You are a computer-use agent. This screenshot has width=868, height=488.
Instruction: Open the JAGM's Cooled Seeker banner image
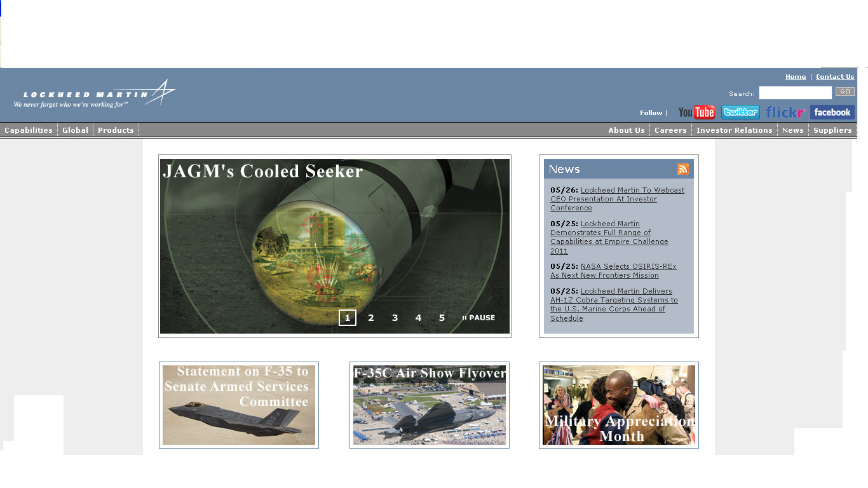point(335,246)
